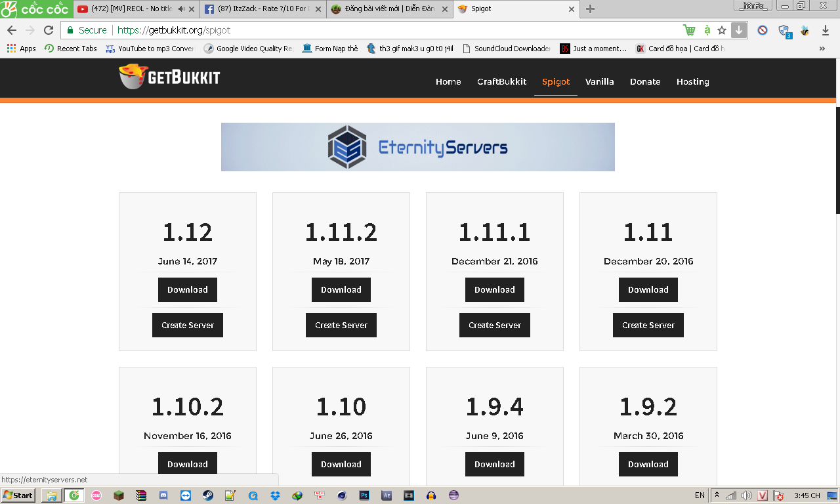840x504 pixels.
Task: Open TeamViewer from the taskbar
Action: tap(186, 495)
